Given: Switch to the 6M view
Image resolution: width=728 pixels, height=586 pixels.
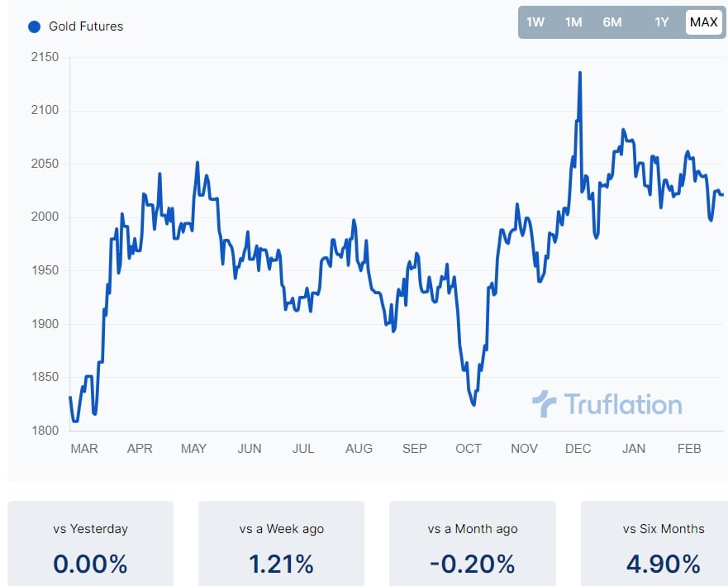Looking at the screenshot, I should coord(612,22).
